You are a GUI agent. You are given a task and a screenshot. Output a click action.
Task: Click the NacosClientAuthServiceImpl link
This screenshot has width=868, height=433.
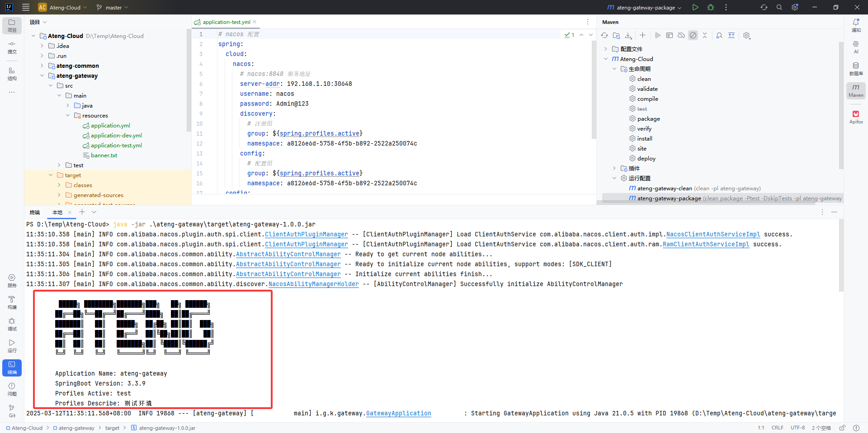(713, 234)
